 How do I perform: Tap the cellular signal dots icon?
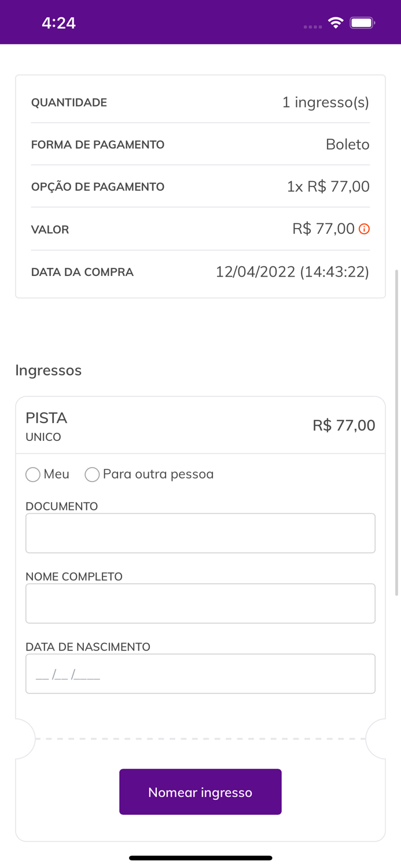[x=311, y=26]
